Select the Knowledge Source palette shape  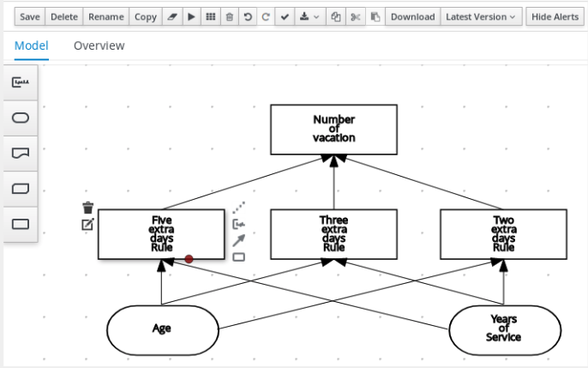pos(21,153)
